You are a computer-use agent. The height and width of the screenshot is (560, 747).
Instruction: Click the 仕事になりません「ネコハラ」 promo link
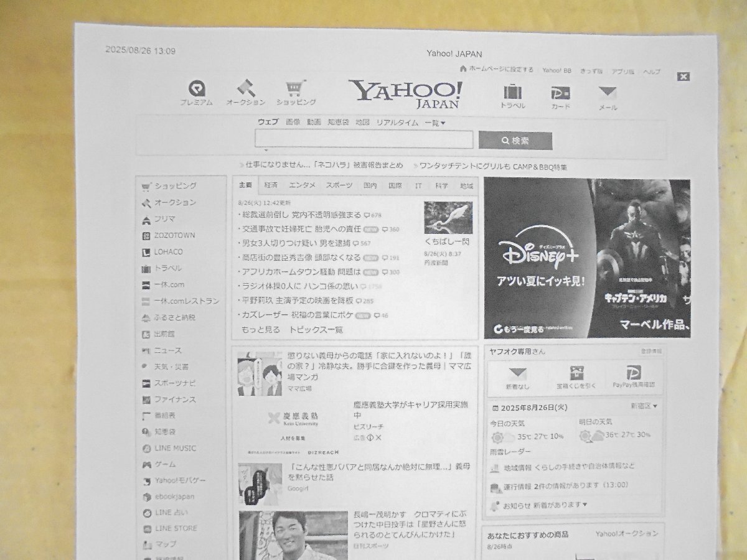tap(324, 166)
